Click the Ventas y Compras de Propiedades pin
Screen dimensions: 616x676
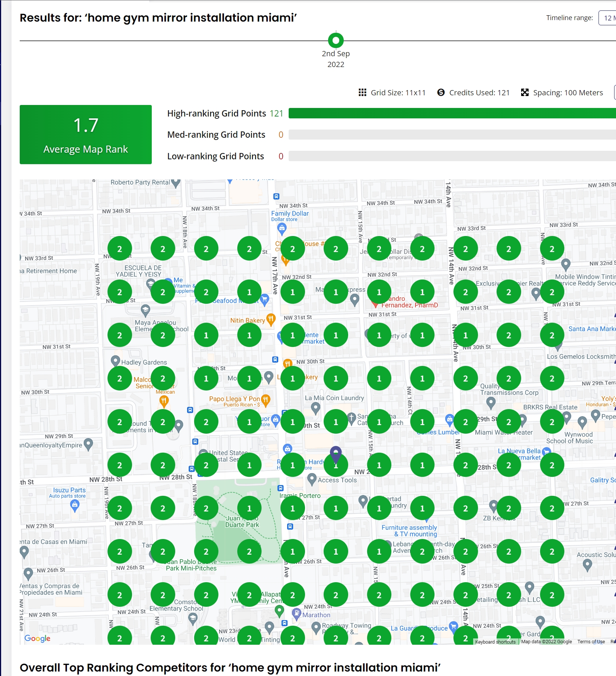pyautogui.click(x=28, y=573)
